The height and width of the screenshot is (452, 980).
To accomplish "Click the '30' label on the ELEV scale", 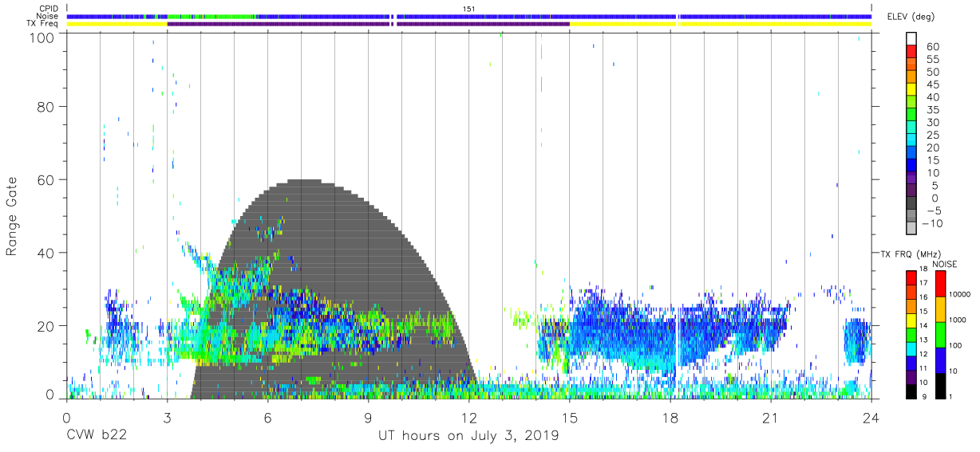I will point(933,122).
